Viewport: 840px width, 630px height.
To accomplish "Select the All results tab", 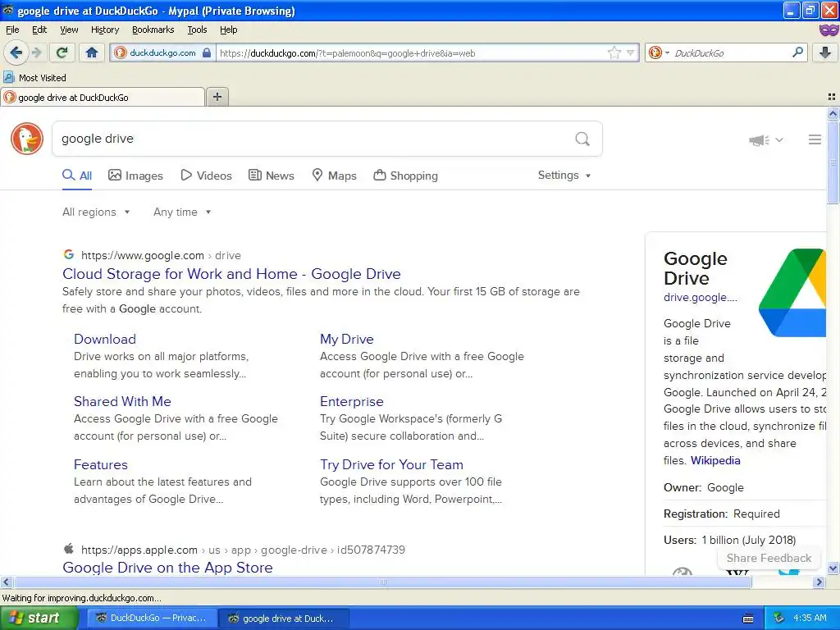I will click(x=77, y=176).
